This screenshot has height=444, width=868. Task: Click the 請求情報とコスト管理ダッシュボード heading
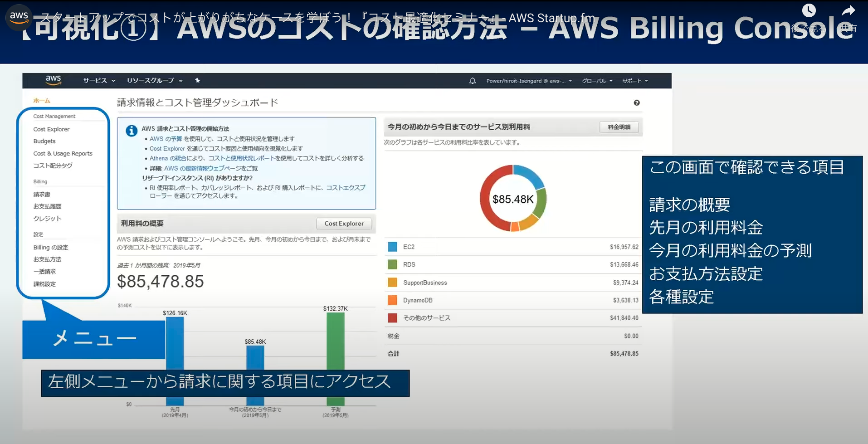click(197, 102)
